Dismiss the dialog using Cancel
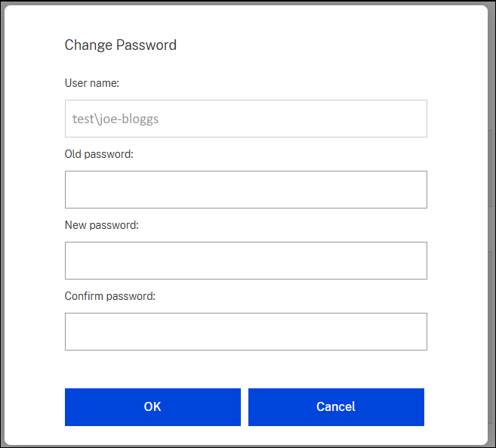This screenshot has height=448, width=496. 336,407
